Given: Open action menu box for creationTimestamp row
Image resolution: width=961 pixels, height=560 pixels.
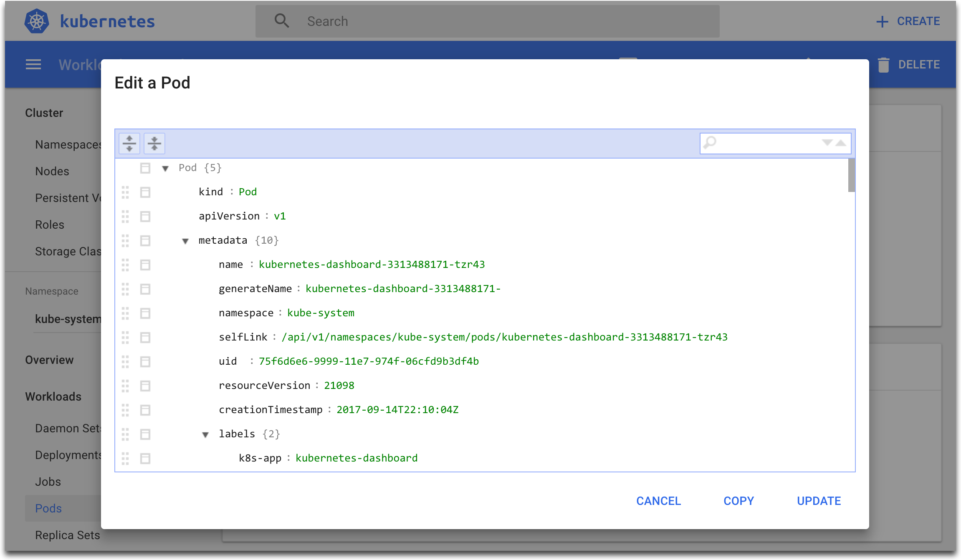Looking at the screenshot, I should pos(145,410).
